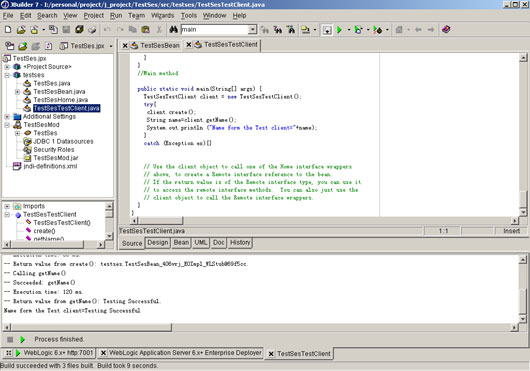Viewport: 530px width, 371px height.
Task: Click the project pane add file icon
Action: [x=9, y=46]
